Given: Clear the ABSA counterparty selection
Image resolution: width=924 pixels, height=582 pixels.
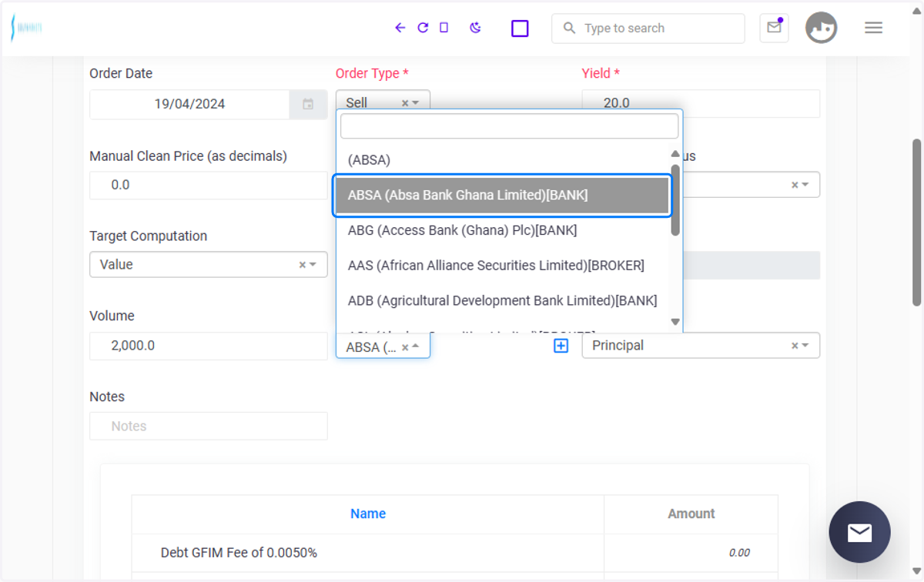Looking at the screenshot, I should [405, 347].
